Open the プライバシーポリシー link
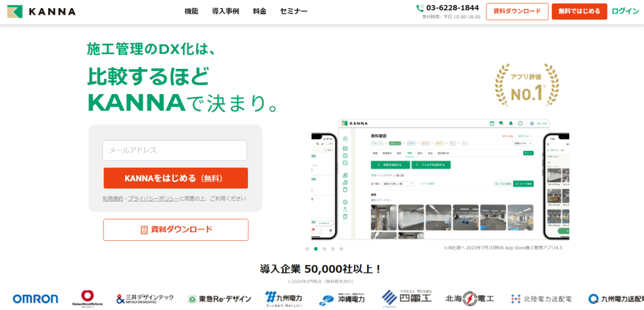 [x=153, y=198]
